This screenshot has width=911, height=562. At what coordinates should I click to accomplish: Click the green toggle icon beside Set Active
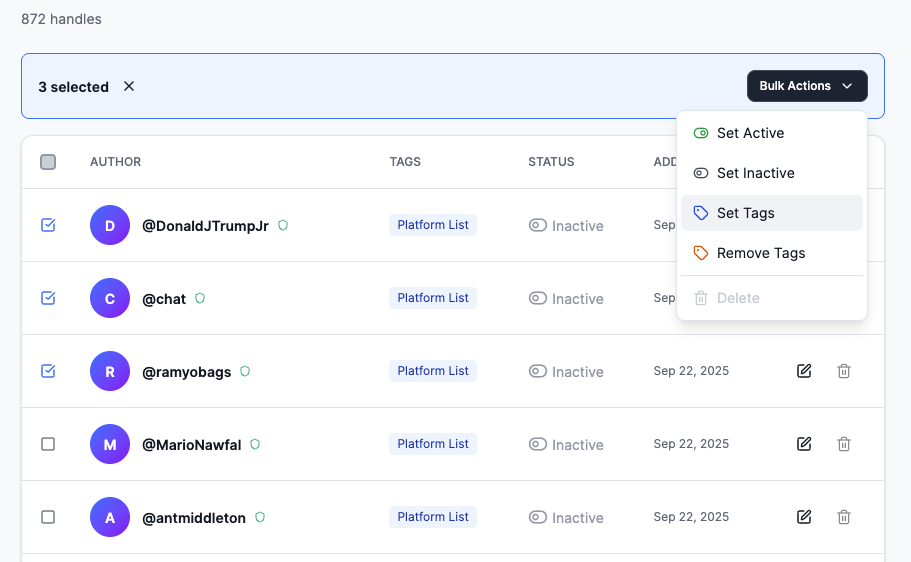[x=701, y=133]
